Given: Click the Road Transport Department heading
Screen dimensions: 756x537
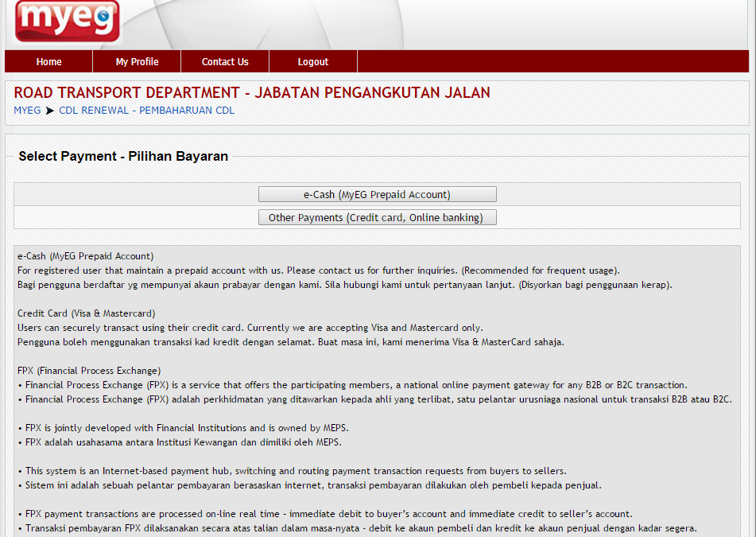Looking at the screenshot, I should pos(252,92).
